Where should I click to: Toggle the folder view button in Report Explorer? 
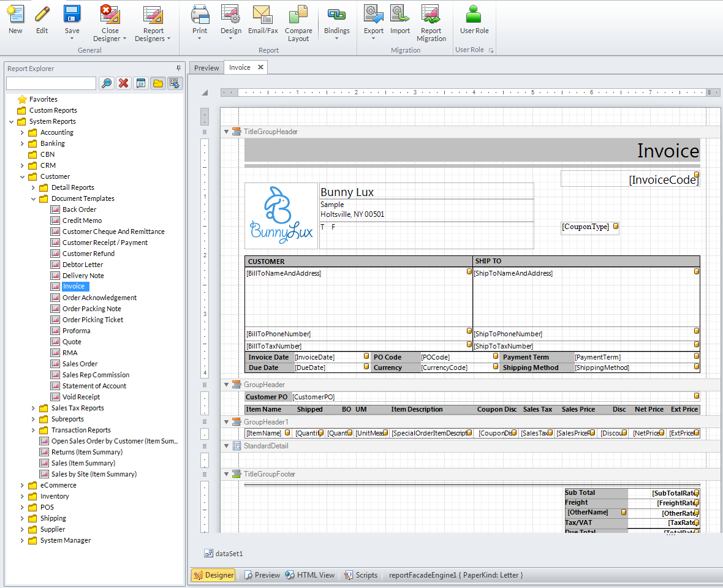pyautogui.click(x=158, y=83)
